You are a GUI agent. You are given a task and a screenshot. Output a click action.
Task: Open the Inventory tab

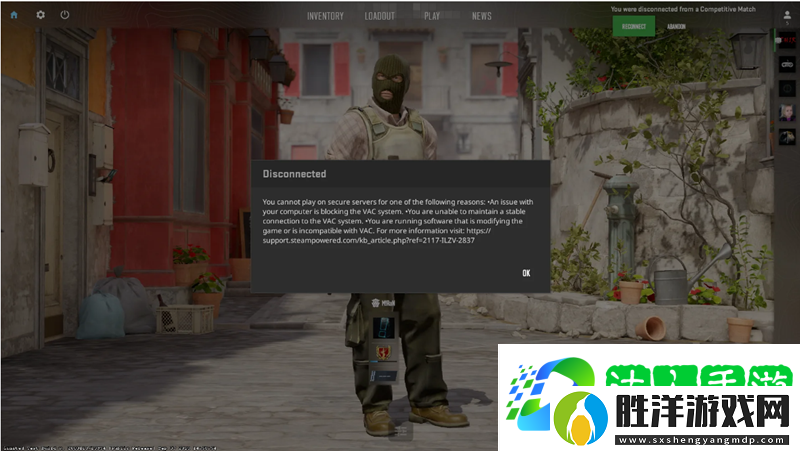point(325,16)
